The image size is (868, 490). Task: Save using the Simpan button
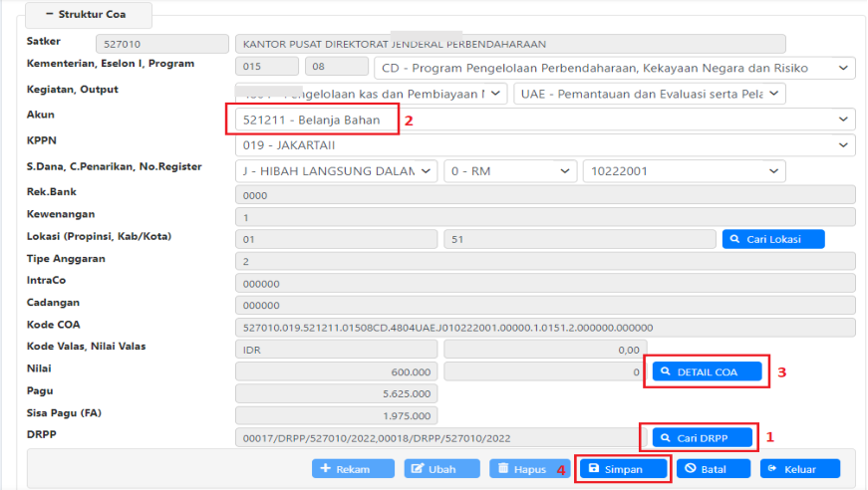pyautogui.click(x=623, y=468)
